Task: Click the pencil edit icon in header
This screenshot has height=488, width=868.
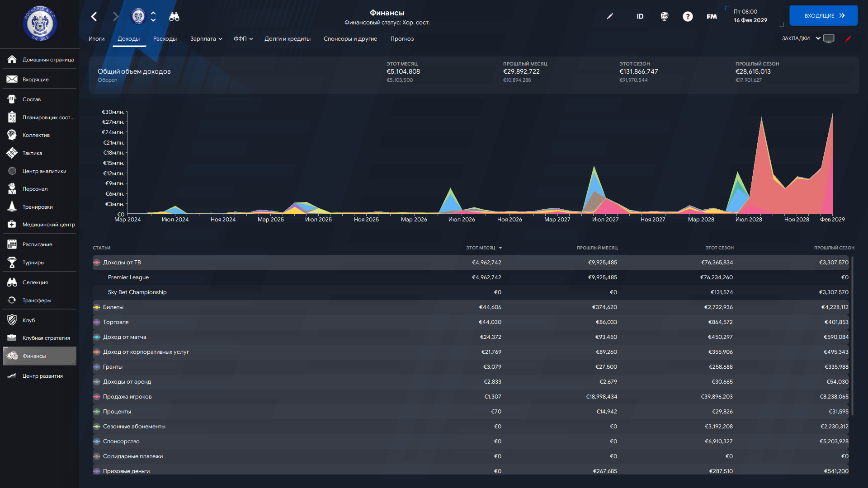Action: pos(610,16)
